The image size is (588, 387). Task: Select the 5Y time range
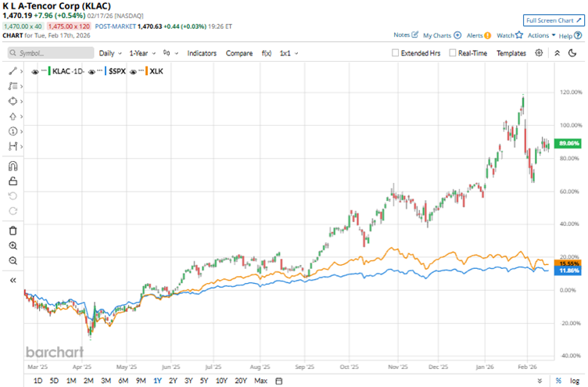pyautogui.click(x=203, y=381)
